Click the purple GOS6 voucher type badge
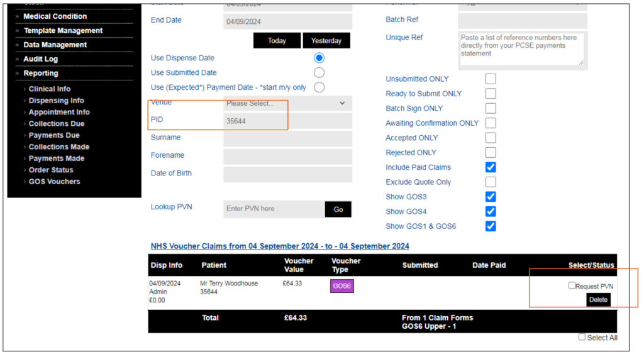 click(342, 286)
